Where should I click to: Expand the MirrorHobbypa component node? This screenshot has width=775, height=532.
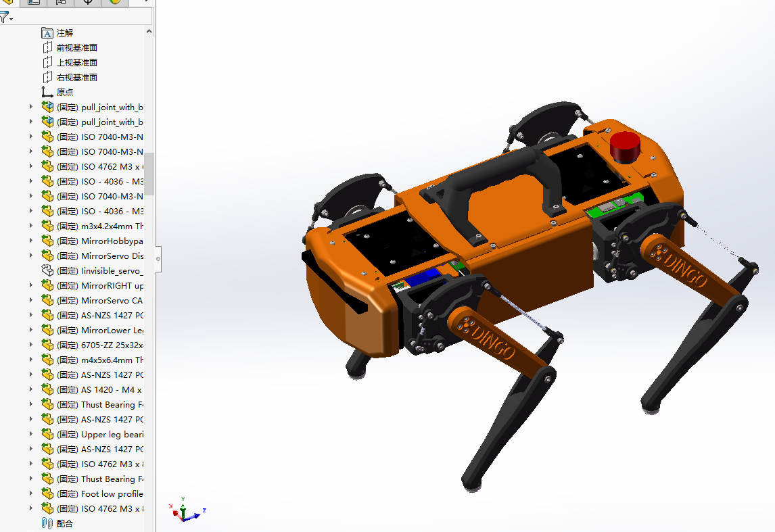(x=30, y=241)
